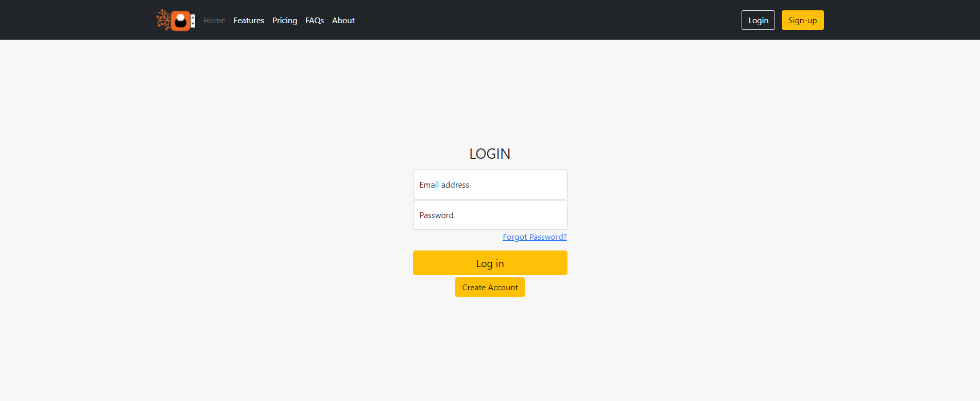Go to the Home nav link
Viewport: 980px width, 401px height.
pos(214,21)
